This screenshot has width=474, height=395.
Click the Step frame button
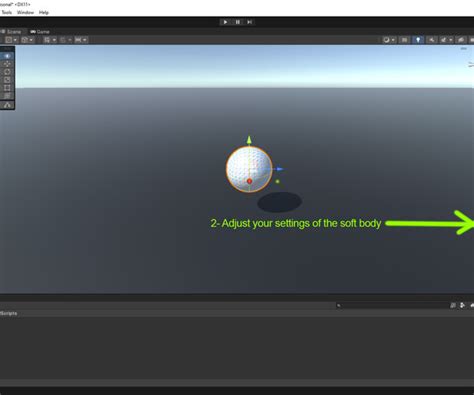pos(249,22)
